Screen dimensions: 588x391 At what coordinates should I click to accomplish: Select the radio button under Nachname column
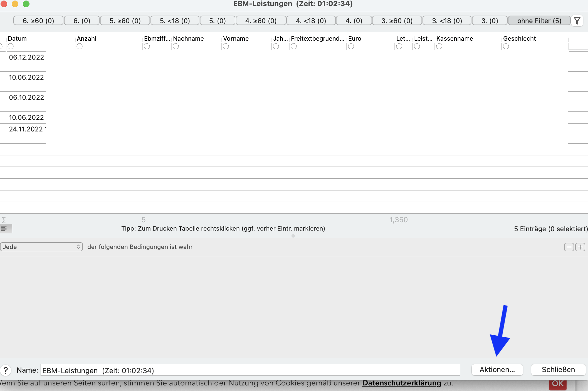176,46
